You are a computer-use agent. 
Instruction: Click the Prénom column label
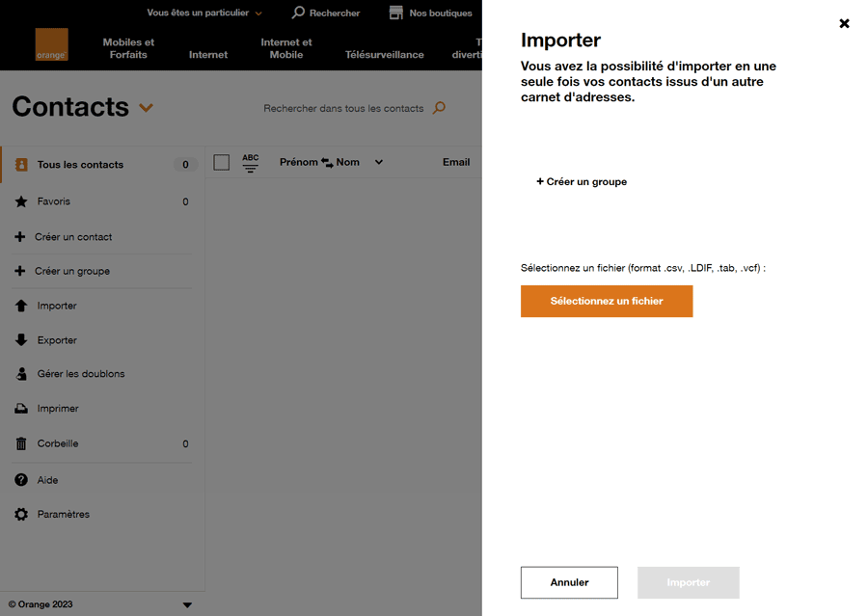pyautogui.click(x=298, y=162)
